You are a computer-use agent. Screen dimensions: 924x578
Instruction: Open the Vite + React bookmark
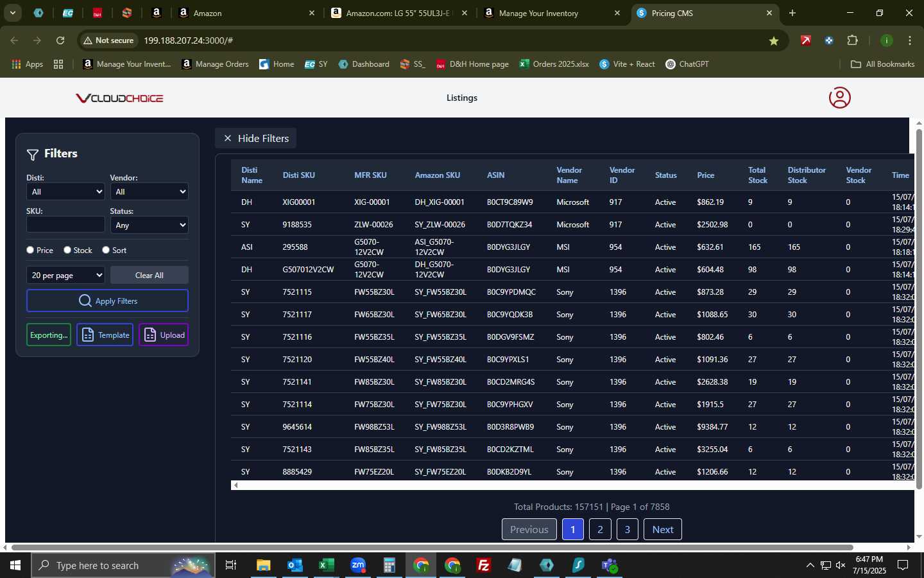628,64
